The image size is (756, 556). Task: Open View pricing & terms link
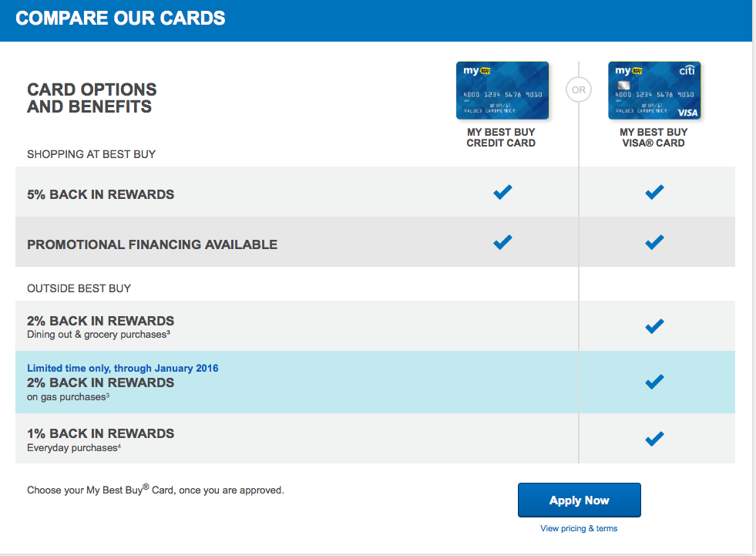pos(579,528)
